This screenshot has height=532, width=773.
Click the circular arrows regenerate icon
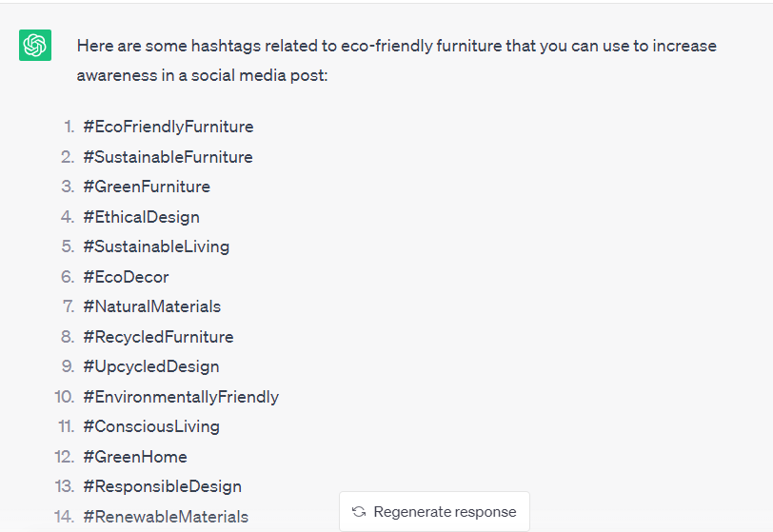[x=359, y=512]
